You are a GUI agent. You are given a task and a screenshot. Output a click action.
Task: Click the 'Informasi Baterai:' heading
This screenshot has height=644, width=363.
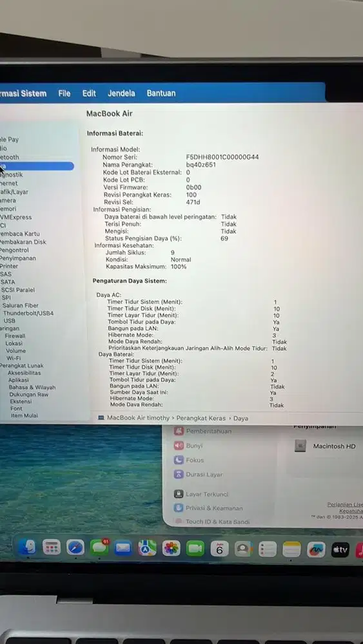point(115,133)
